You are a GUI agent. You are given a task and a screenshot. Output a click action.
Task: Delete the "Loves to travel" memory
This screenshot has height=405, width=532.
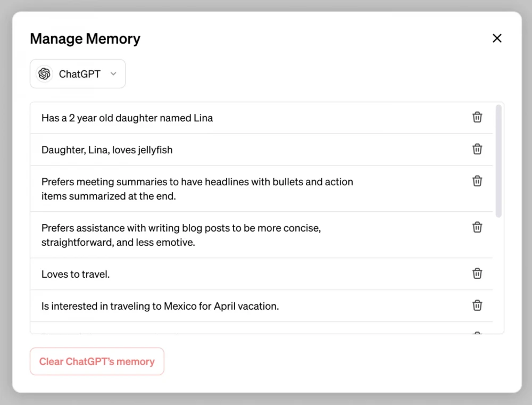[x=477, y=274]
